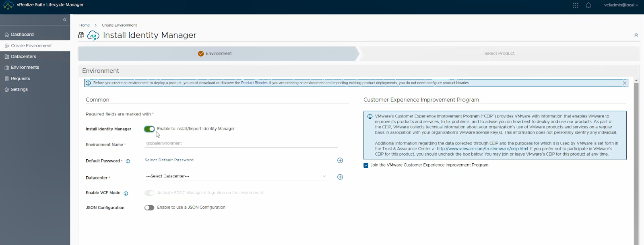Click the Home breadcrumb link
This screenshot has width=644, height=245.
click(x=85, y=25)
